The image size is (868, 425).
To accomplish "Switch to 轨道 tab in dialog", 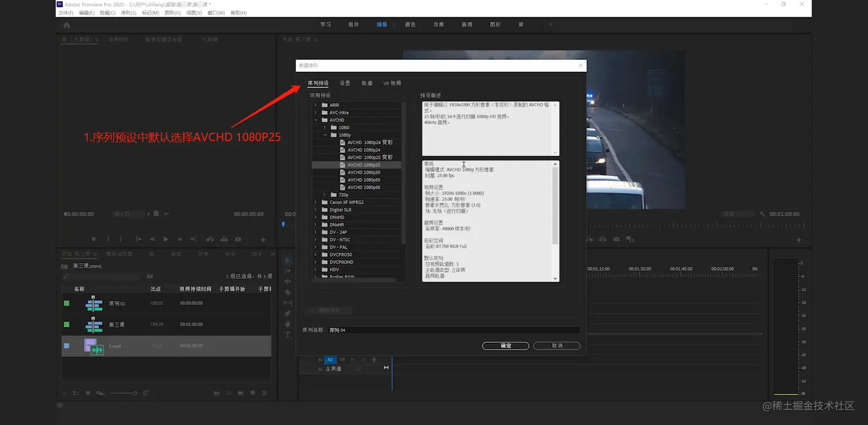I will click(367, 83).
